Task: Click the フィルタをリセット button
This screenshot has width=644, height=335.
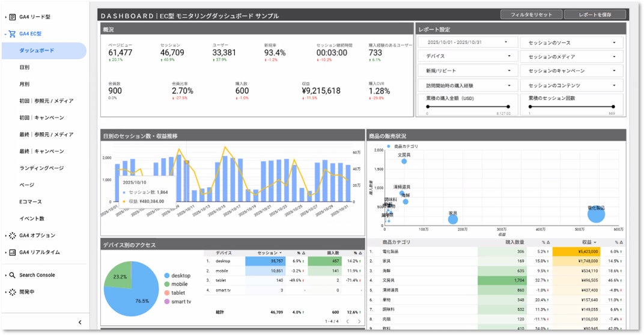Action: [531, 14]
